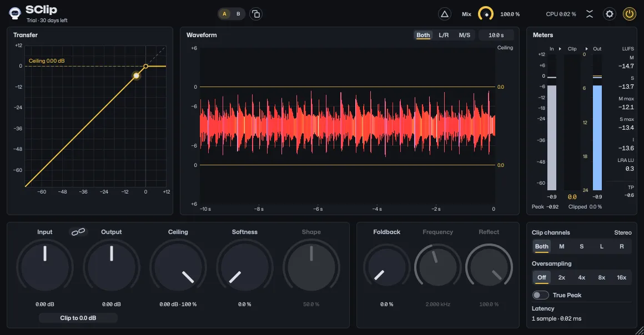Click the Foldback value 0.0 %
644x335 pixels.
pos(386,304)
